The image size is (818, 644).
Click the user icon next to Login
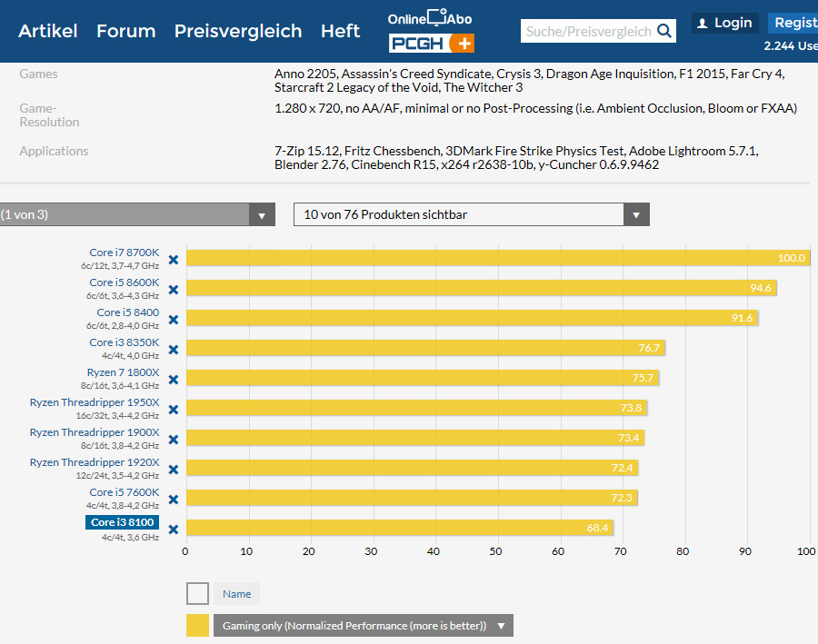(x=703, y=23)
